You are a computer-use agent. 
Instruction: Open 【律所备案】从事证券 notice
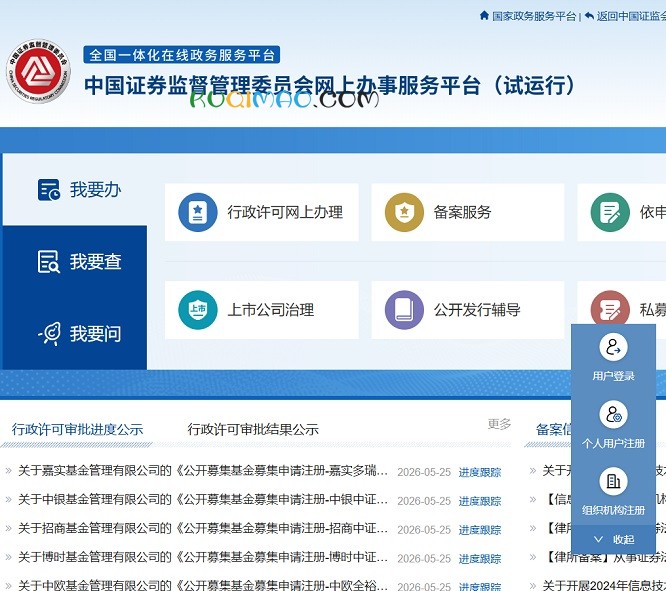coord(604,557)
